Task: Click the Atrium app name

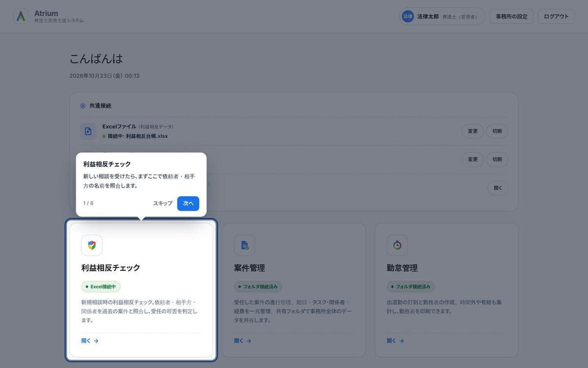Action: coord(46,13)
